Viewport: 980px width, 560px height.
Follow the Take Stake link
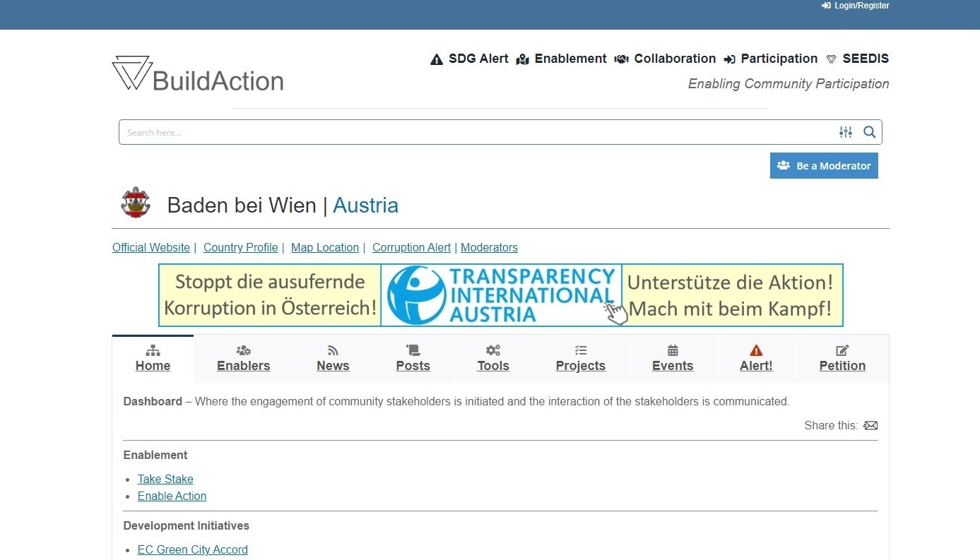pos(165,479)
